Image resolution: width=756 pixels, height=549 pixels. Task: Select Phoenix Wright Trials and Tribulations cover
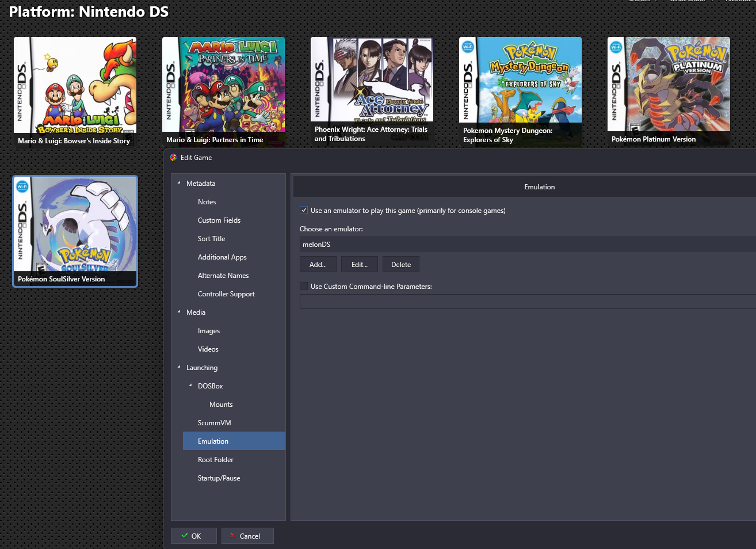click(372, 91)
